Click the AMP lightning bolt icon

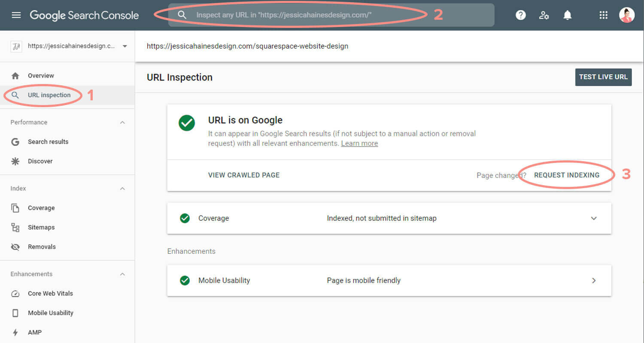pyautogui.click(x=15, y=332)
